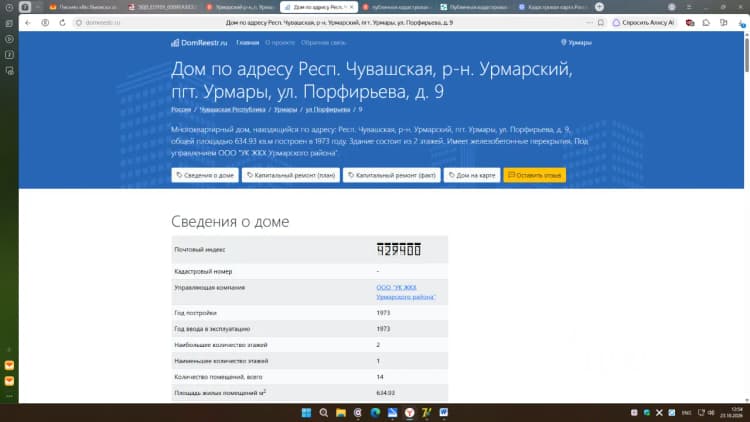750x422 pixels.
Task: Switch to the Кадастровая карта tab
Action: [552, 7]
